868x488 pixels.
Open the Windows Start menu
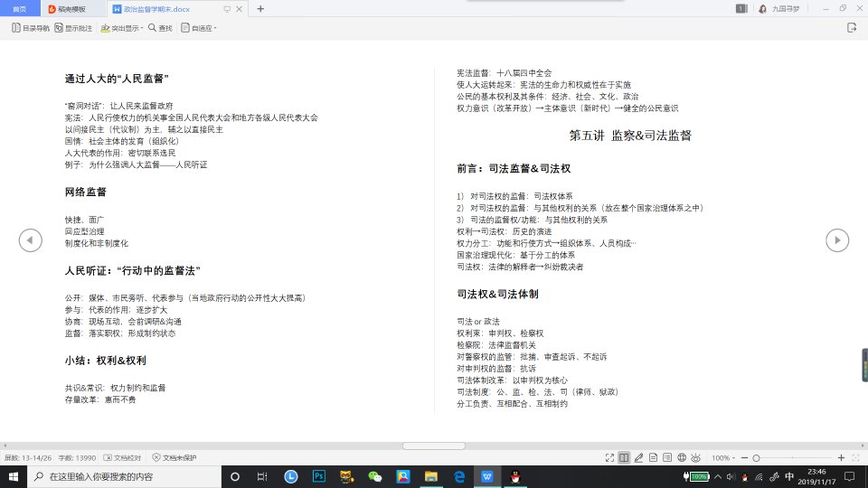[14, 476]
